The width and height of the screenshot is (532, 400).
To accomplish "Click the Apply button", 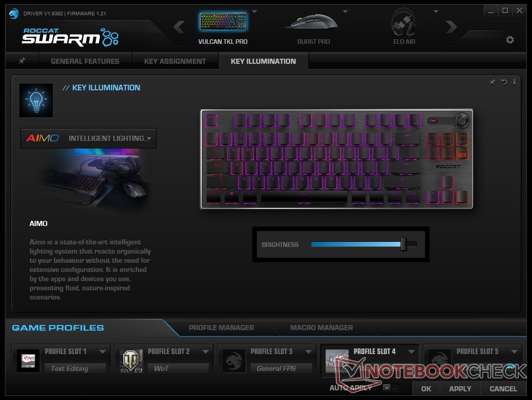I will coord(460,389).
